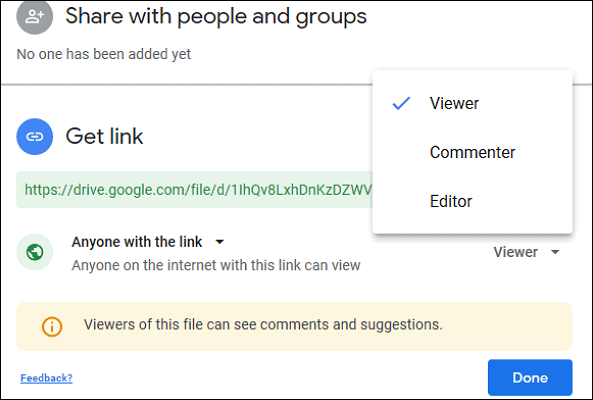The width and height of the screenshot is (593, 400).
Task: Open the Feedback? link
Action: click(x=47, y=378)
